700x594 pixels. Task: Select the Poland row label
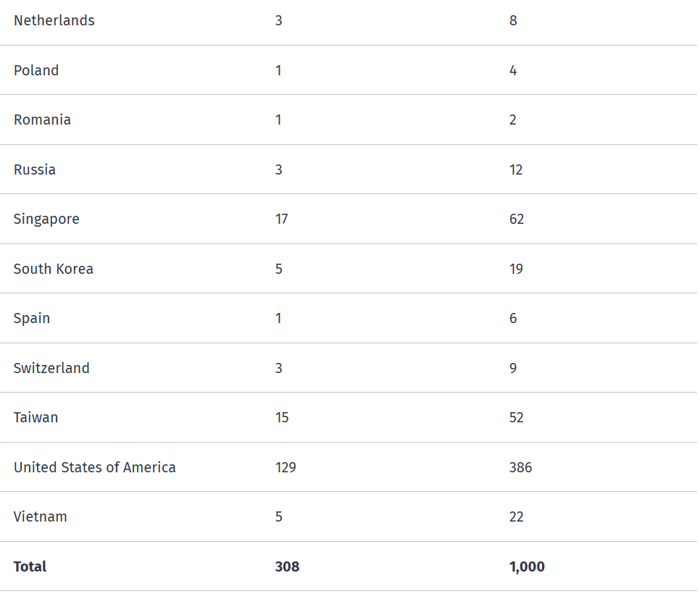[x=36, y=70]
